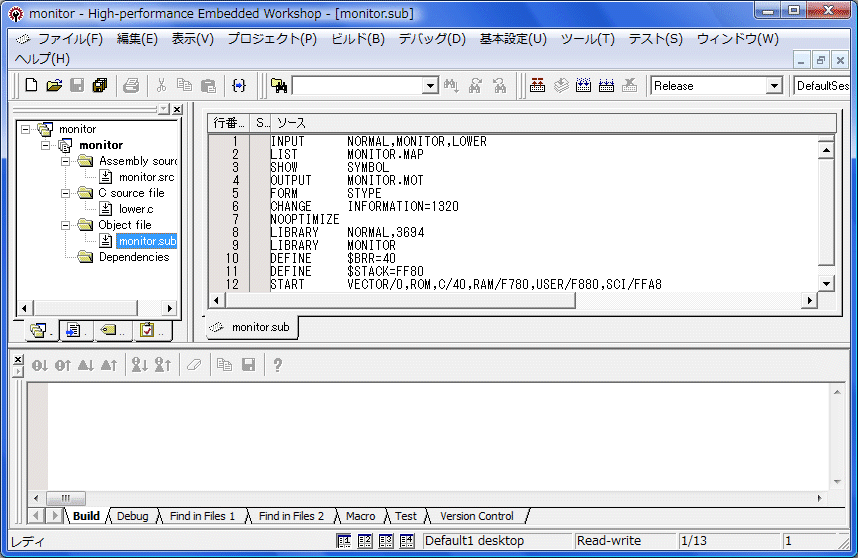Click inside the find text input field
Screen dimensions: 858x558
358,86
